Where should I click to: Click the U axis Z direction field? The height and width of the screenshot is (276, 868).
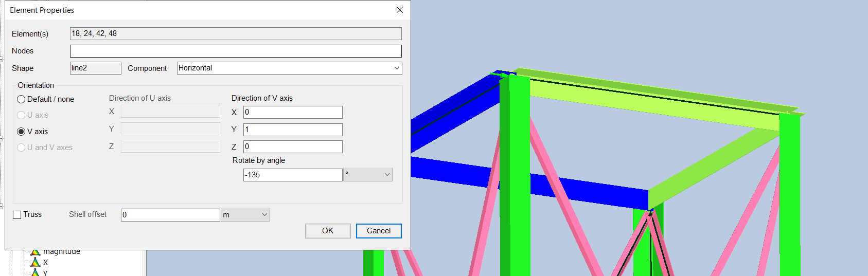170,146
